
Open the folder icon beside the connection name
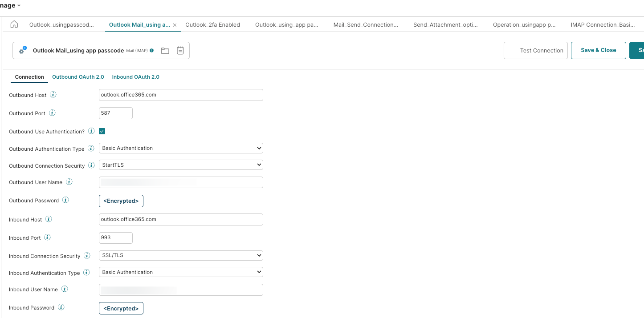[x=165, y=50]
